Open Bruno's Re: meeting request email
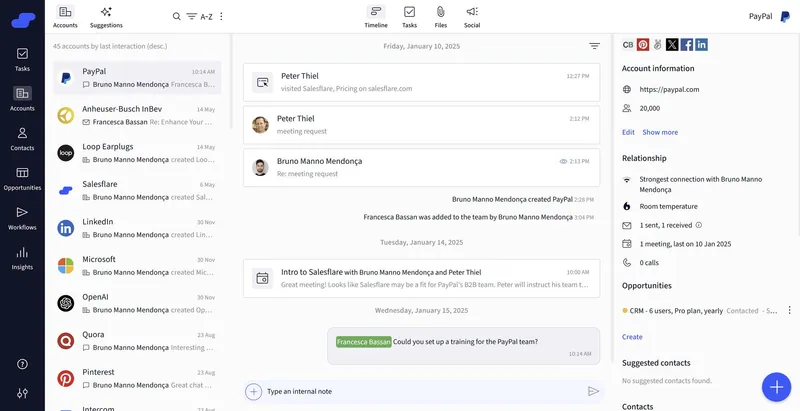 (x=421, y=167)
